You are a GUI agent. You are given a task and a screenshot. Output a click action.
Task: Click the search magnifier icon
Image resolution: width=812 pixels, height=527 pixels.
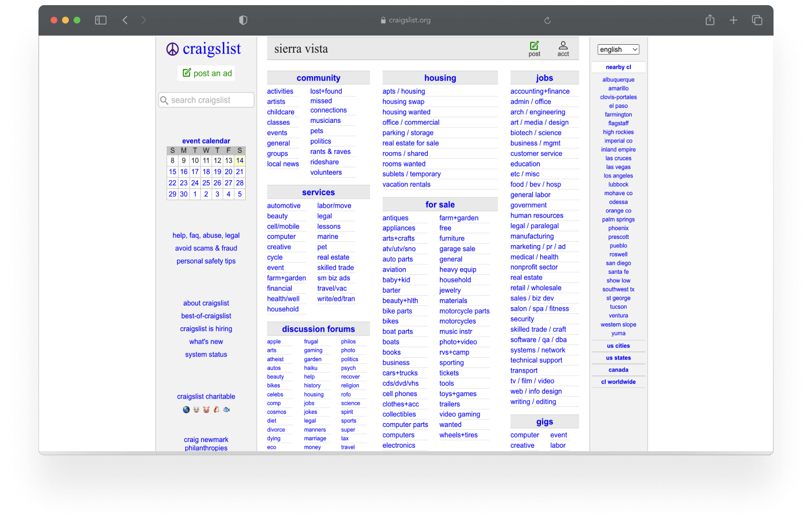164,100
